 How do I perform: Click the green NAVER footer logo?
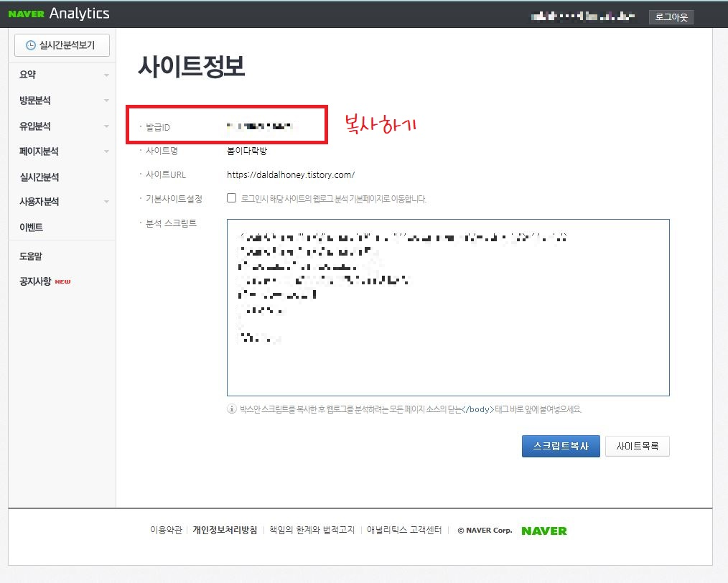point(544,531)
